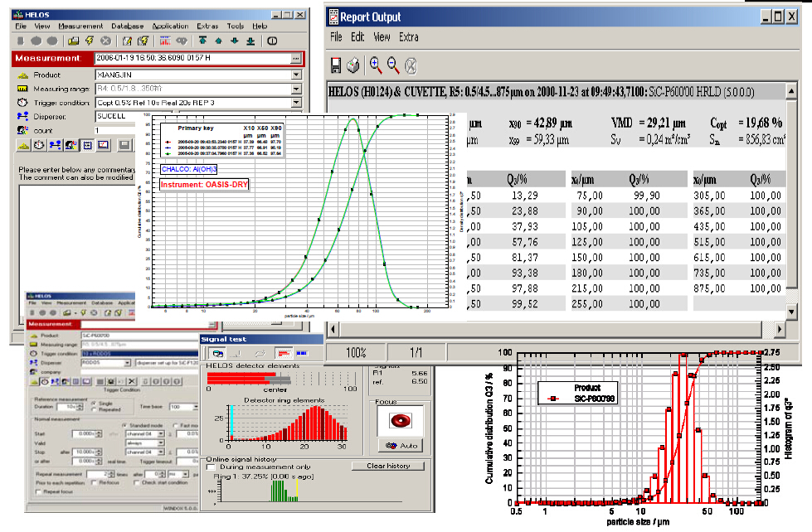
Task: Click the open database folder icon in HELOS toolbar
Action: point(74,41)
